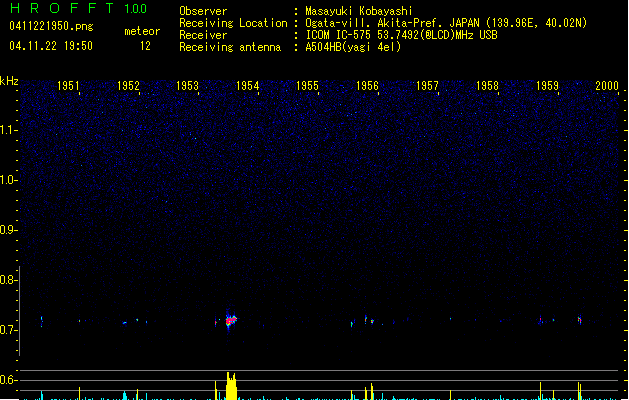Click the 1957 time axis label
Viewport: 629px width, 400px height.
[x=427, y=85]
